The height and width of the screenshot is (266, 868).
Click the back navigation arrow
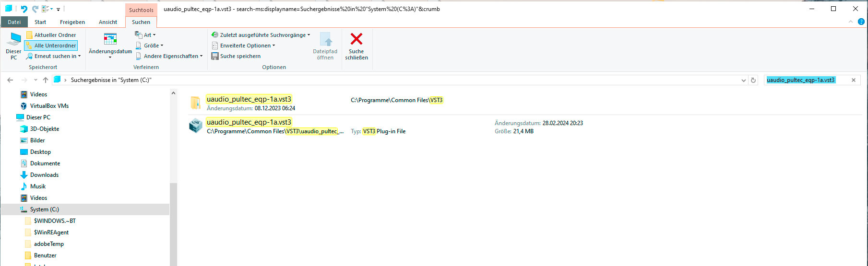[10, 80]
